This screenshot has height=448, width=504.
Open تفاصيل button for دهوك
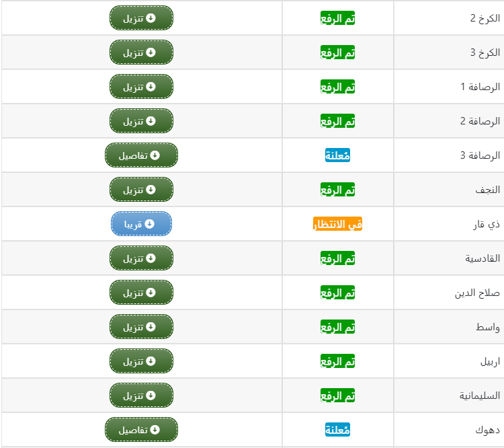(141, 430)
